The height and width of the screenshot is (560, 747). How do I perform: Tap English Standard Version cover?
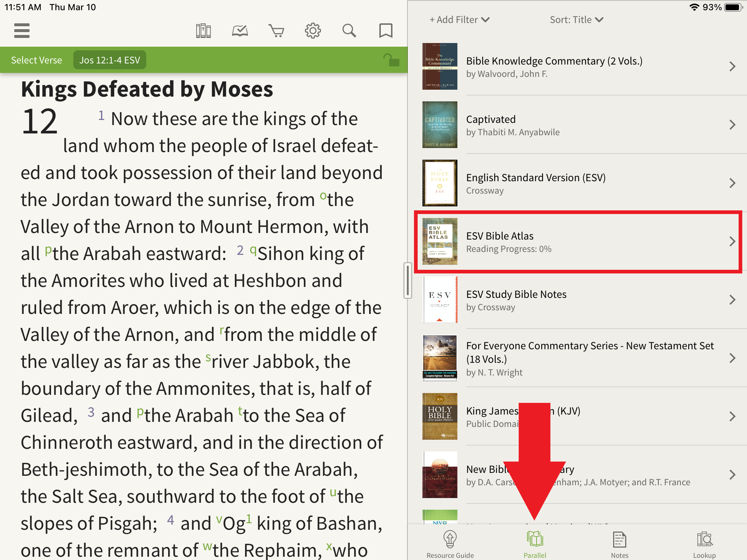point(440,183)
